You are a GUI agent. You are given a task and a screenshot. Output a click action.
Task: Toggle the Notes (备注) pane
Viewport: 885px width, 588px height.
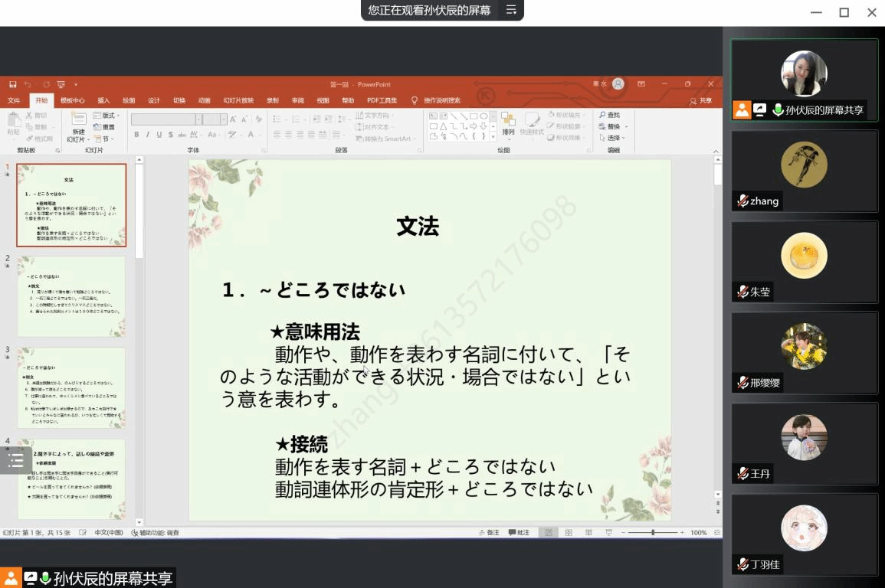pyautogui.click(x=489, y=533)
